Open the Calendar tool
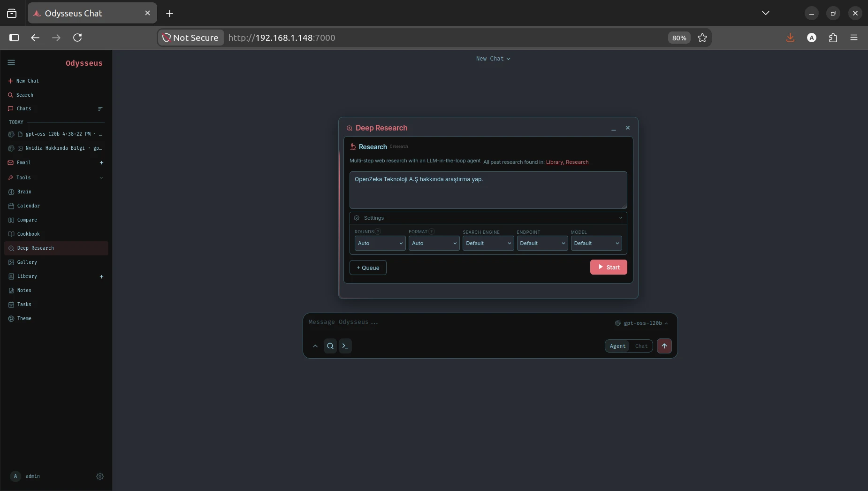The height and width of the screenshot is (491, 868). pyautogui.click(x=28, y=206)
